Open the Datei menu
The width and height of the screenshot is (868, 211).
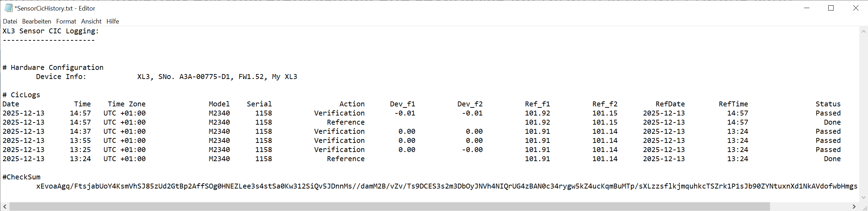[x=10, y=21]
